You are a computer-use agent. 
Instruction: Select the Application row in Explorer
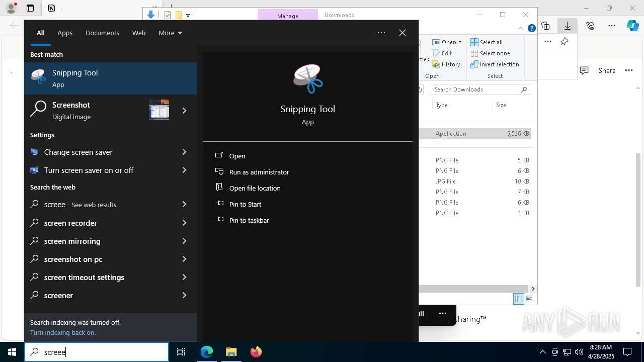475,134
